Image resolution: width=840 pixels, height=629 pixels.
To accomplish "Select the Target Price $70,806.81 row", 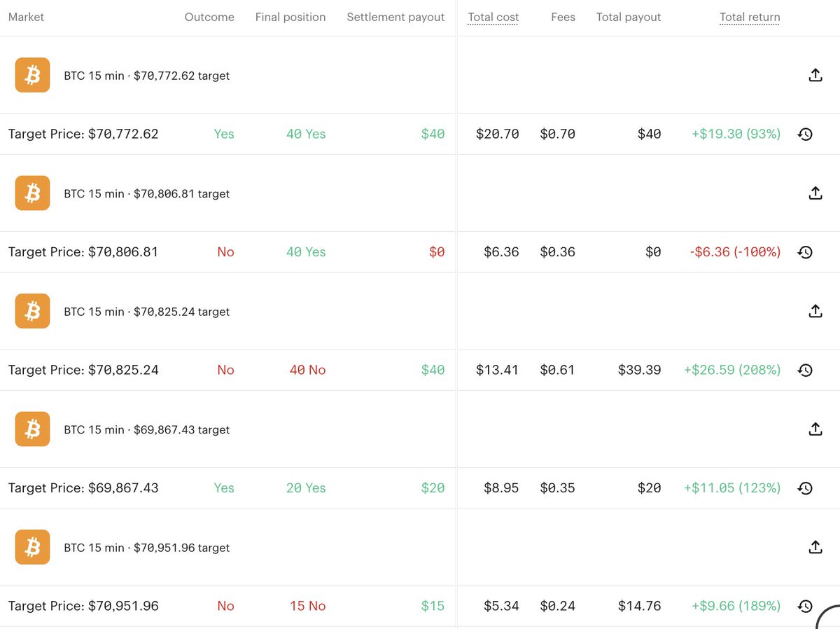I will coord(420,252).
